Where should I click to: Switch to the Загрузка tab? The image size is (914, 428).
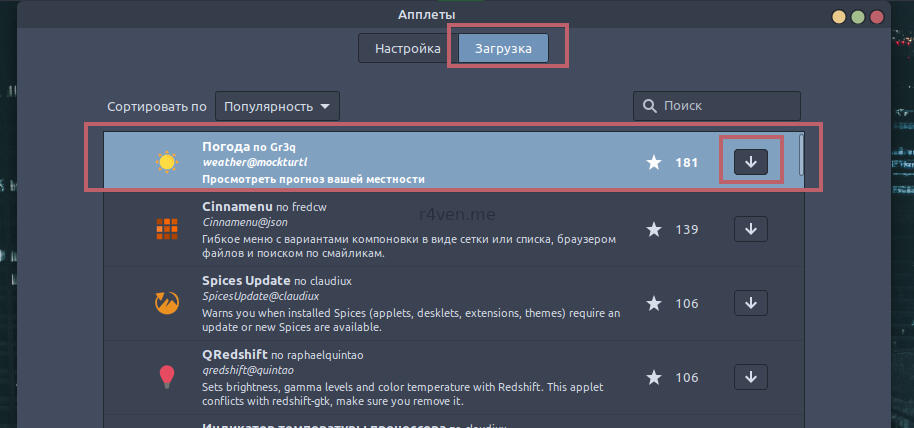pyautogui.click(x=503, y=48)
